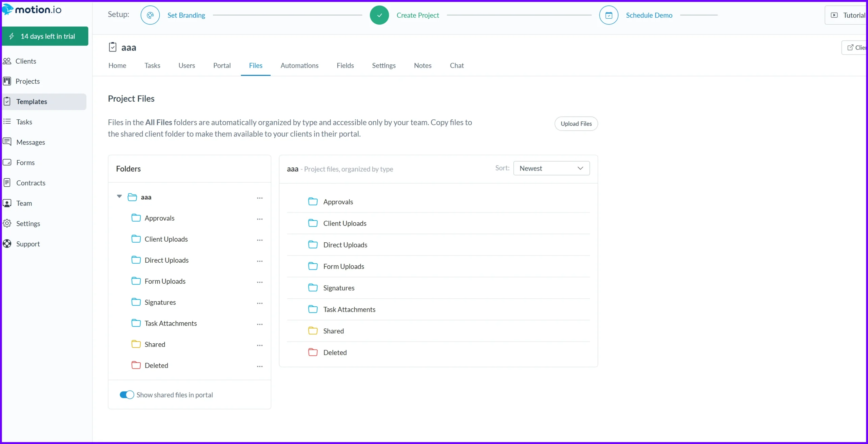Screen dimensions: 868x444
Task: Click the Schedule Demo calendar icon
Action: [x=609, y=15]
